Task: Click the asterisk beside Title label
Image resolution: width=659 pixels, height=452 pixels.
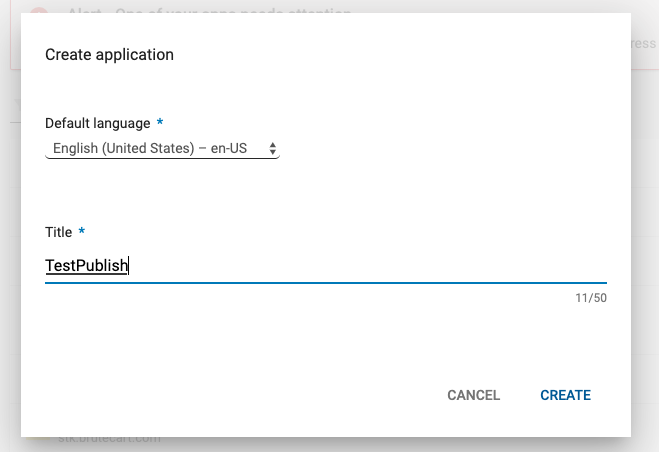Action: tap(82, 231)
